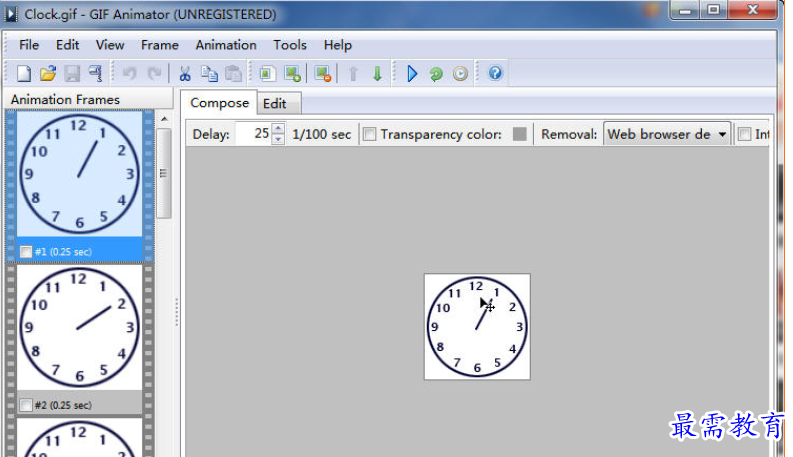Image resolution: width=793 pixels, height=457 pixels.
Task: Select frame #2 clock thumbnail
Action: point(79,328)
